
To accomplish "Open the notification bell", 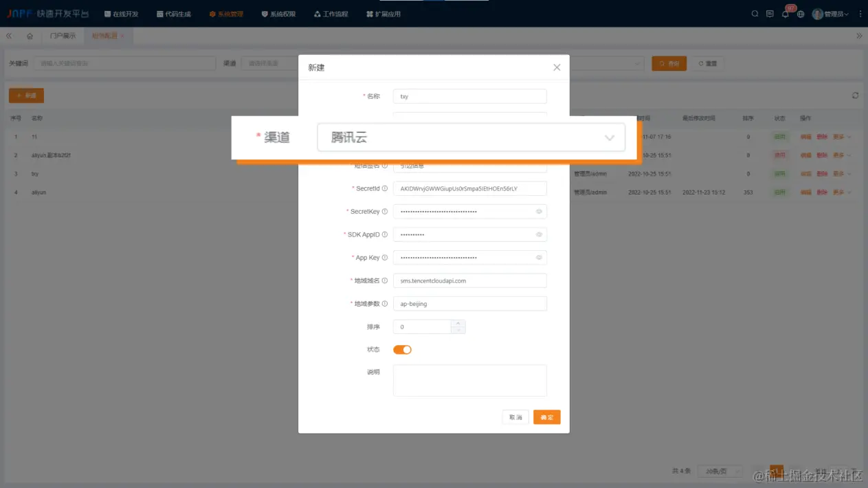I will point(786,14).
